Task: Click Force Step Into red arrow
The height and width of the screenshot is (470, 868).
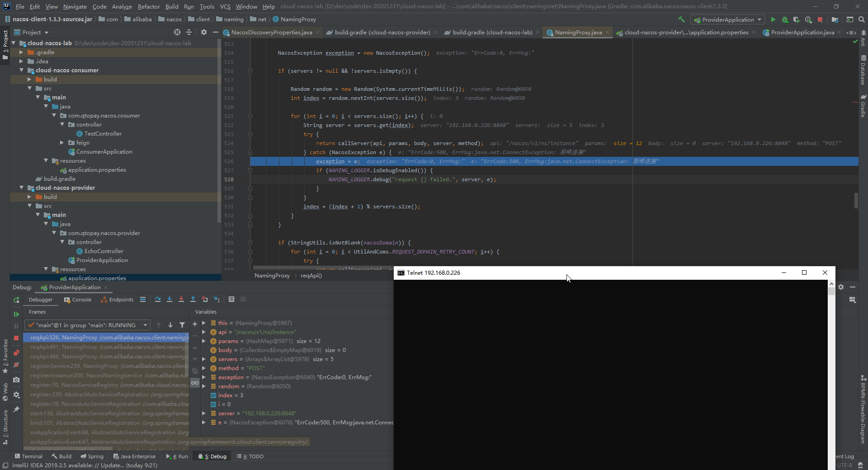Action: point(181,299)
